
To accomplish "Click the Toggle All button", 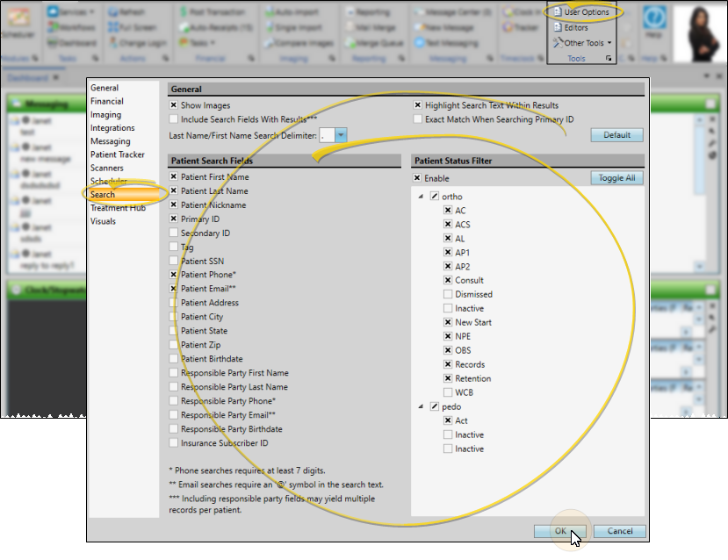I will [x=616, y=178].
